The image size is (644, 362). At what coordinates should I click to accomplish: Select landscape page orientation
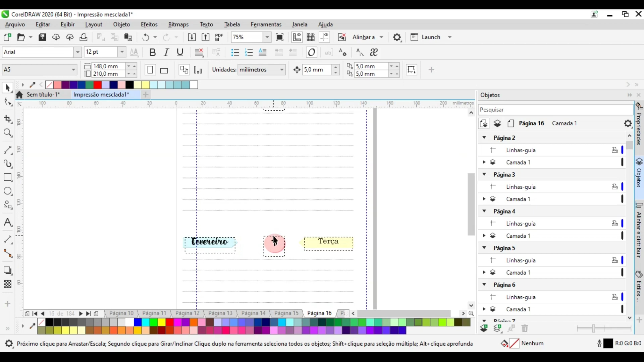164,70
